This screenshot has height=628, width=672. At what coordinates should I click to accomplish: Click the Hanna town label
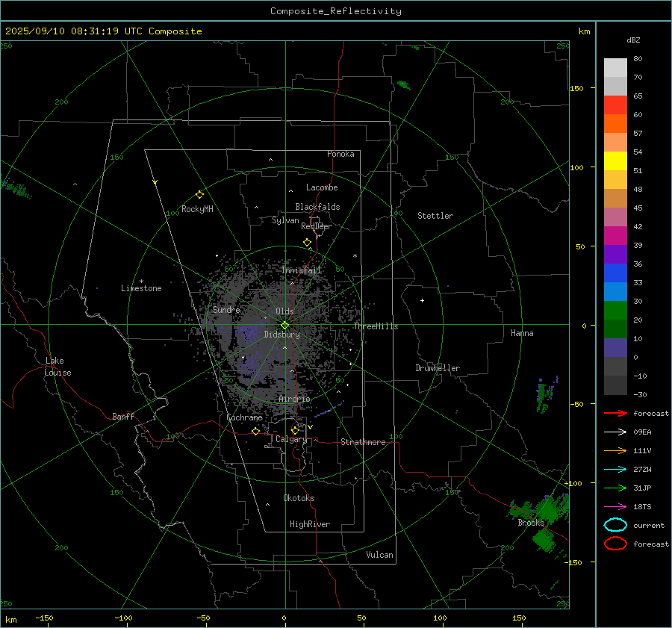pos(522,333)
